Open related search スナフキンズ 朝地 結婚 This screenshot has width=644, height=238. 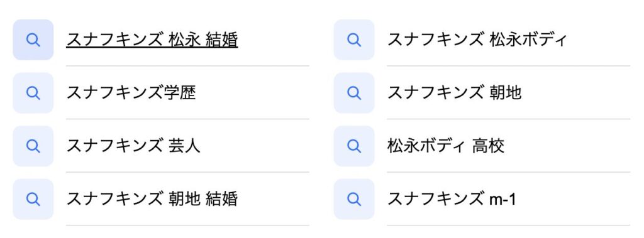152,199
